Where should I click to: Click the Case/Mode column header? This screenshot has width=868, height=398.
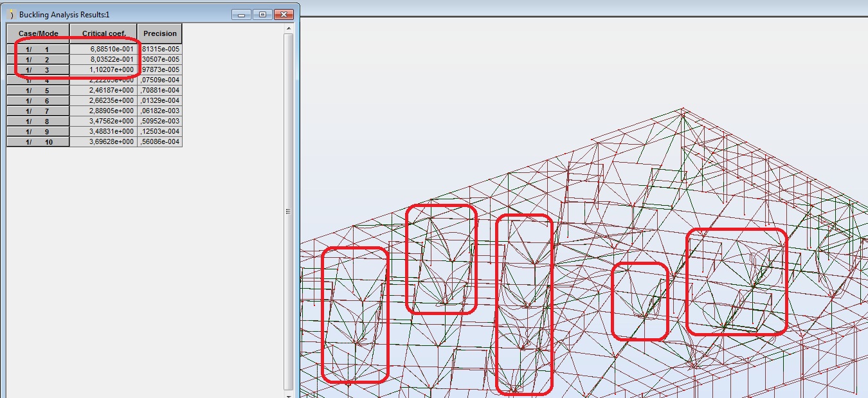point(38,33)
